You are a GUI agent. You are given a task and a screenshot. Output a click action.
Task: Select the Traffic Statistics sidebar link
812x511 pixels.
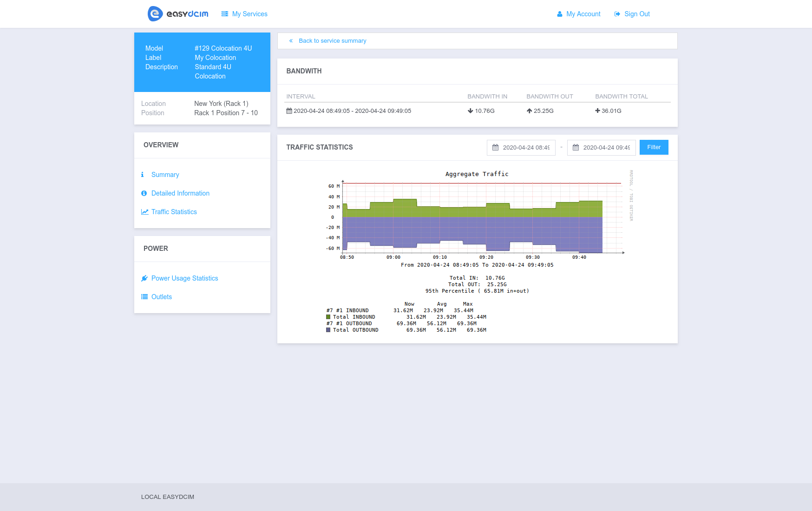tap(174, 211)
